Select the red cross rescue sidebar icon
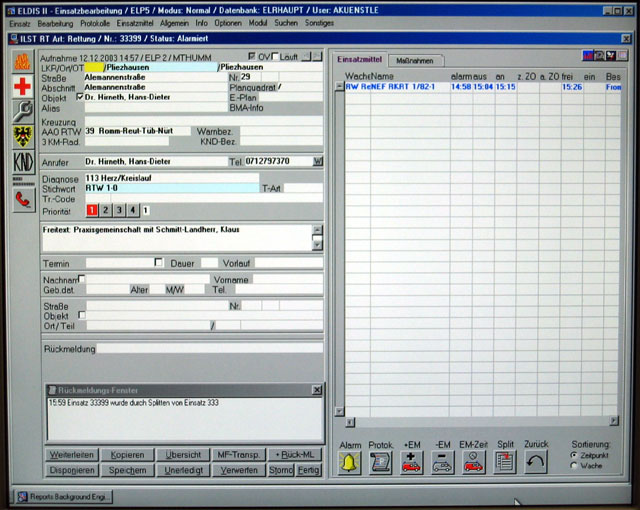This screenshot has height=510, width=640. (x=22, y=87)
